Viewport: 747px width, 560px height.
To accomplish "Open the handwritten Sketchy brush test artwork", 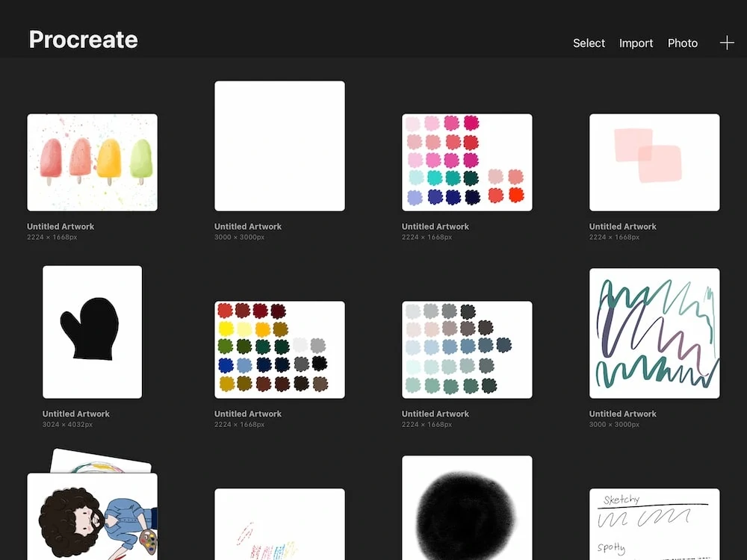I will [x=654, y=524].
